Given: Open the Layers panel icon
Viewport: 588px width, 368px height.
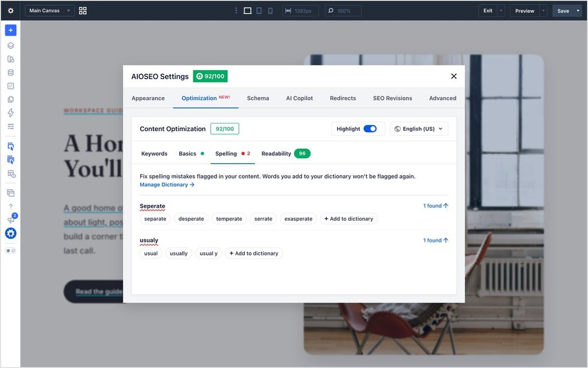Looking at the screenshot, I should [x=10, y=46].
